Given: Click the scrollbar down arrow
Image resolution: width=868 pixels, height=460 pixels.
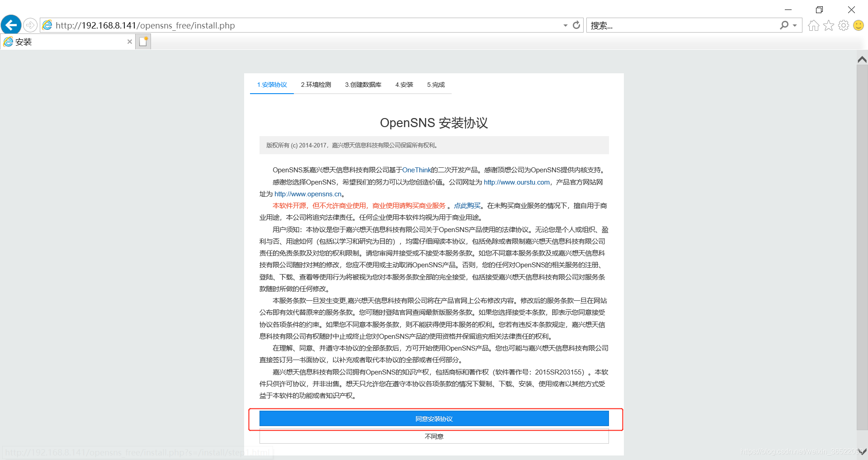Looking at the screenshot, I should 862,451.
